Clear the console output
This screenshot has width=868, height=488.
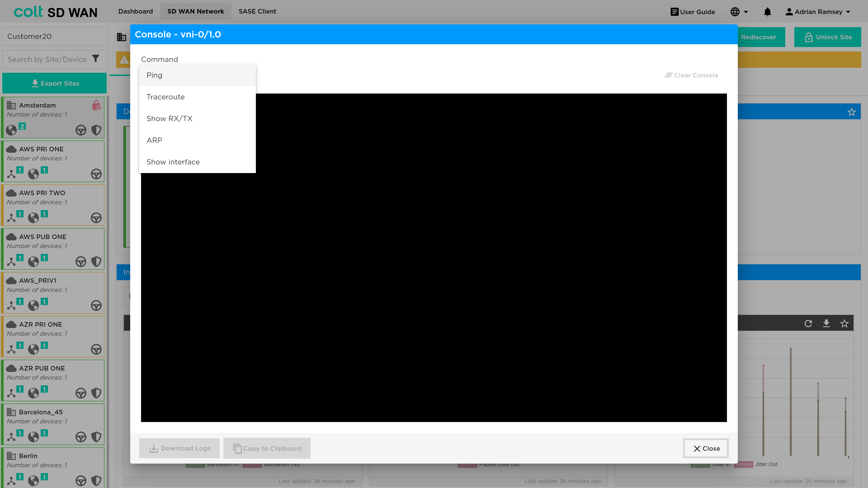point(691,75)
